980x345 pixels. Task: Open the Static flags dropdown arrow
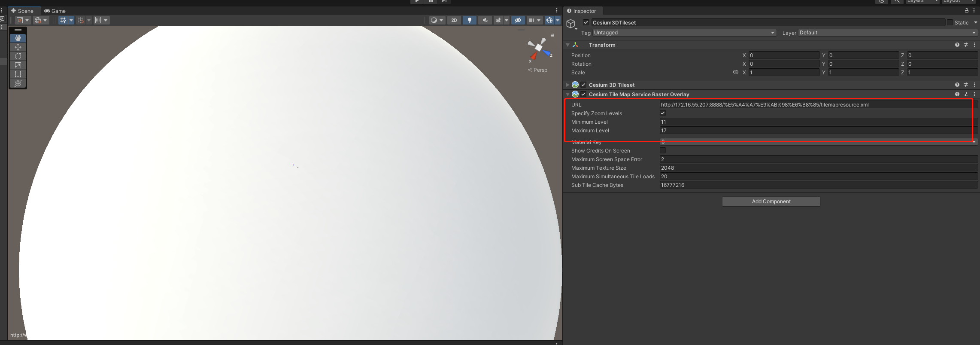[975, 22]
